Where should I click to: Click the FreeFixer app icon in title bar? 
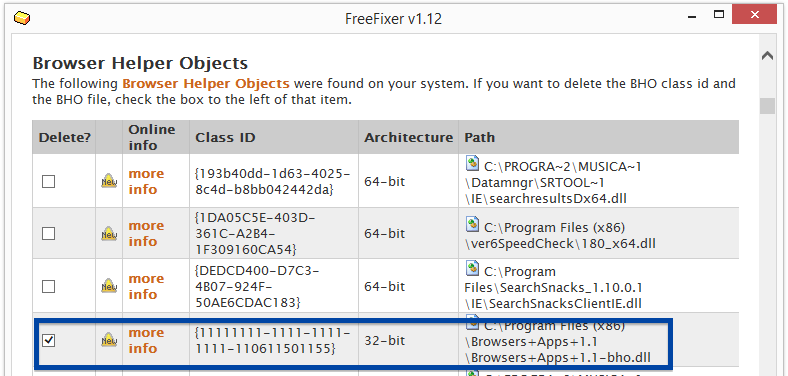click(x=22, y=19)
